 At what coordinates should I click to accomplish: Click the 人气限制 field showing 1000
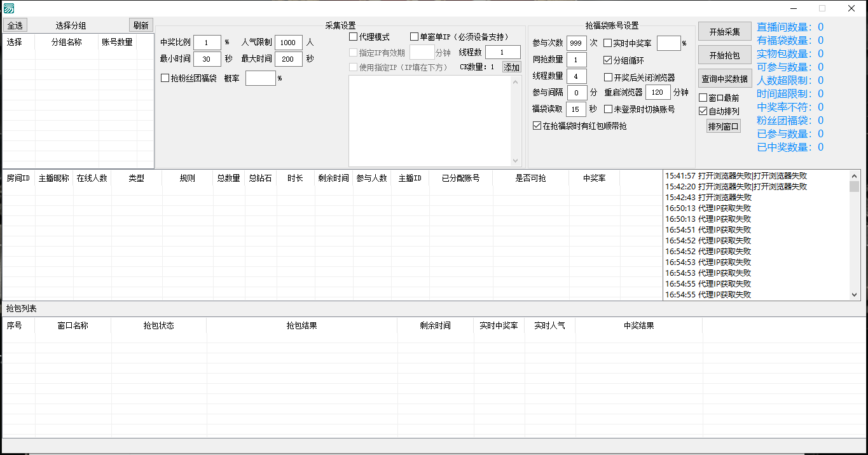(289, 43)
